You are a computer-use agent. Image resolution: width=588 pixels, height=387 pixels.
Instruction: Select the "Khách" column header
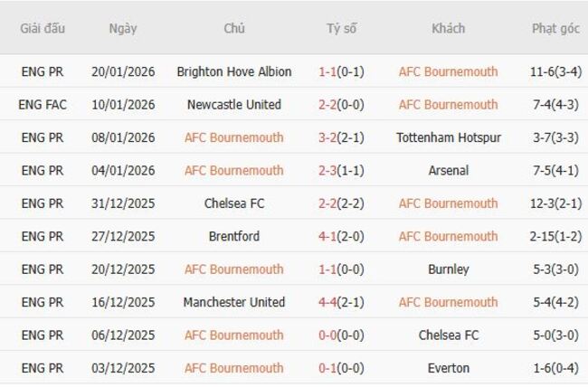point(448,28)
